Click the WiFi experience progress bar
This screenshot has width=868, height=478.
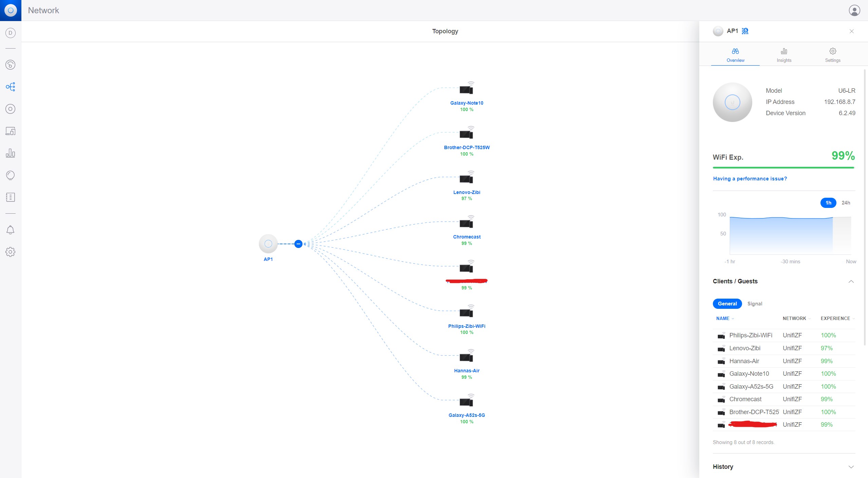[783, 167]
